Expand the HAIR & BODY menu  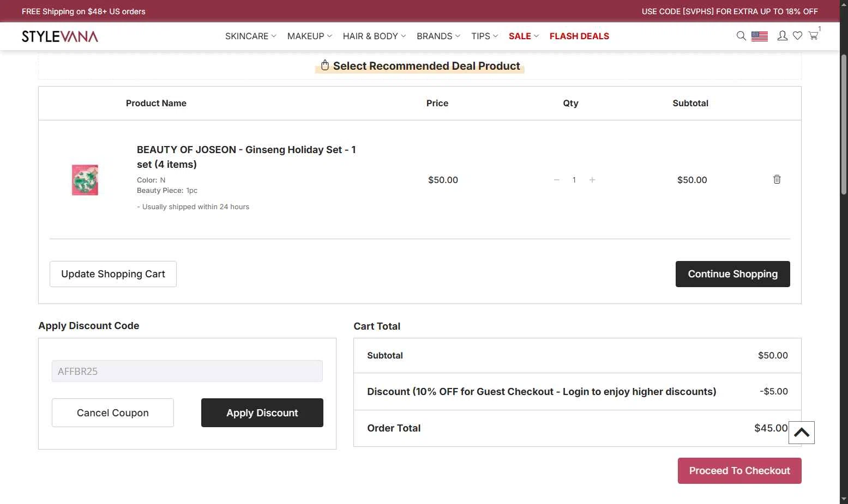374,36
